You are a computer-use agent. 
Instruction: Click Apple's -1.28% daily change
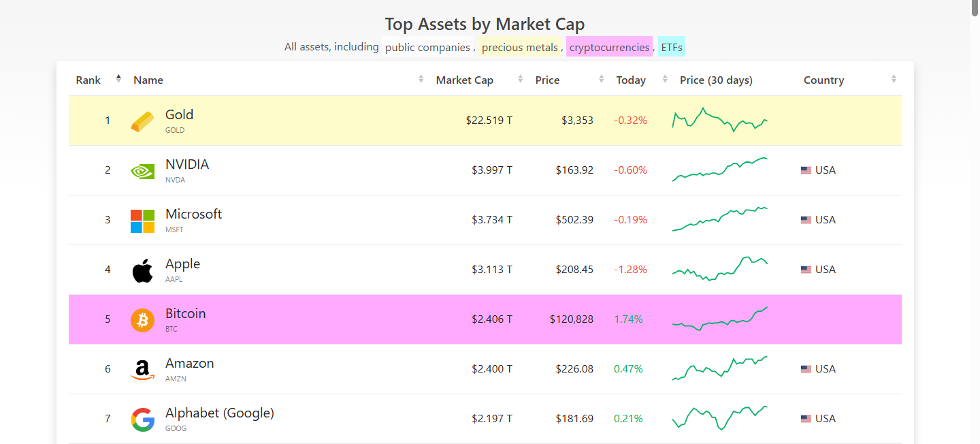point(631,270)
